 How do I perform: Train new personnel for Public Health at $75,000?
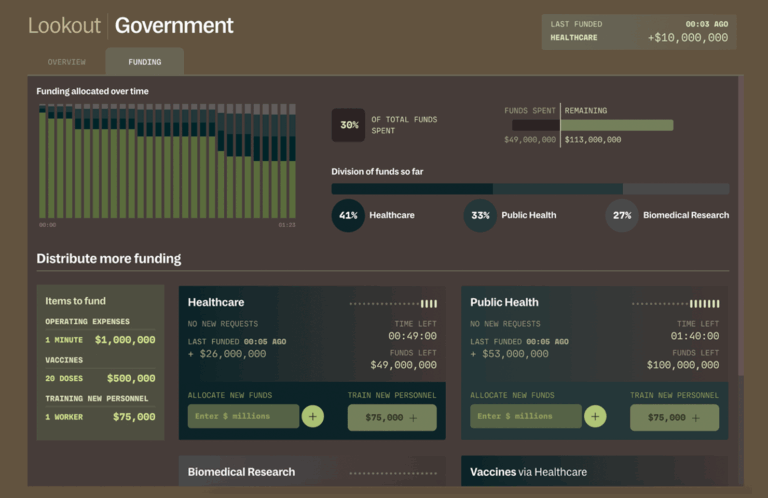[x=674, y=418]
